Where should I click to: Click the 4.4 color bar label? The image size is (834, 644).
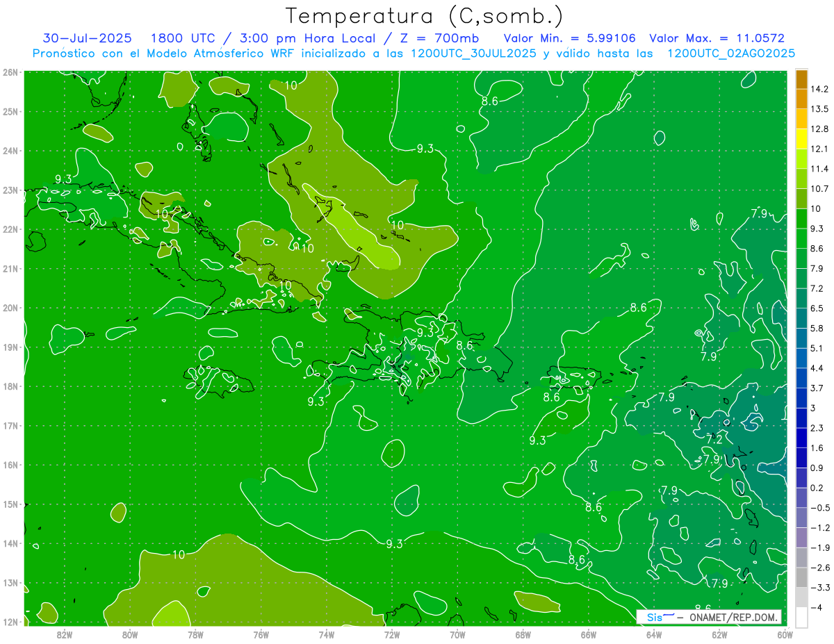tap(817, 368)
